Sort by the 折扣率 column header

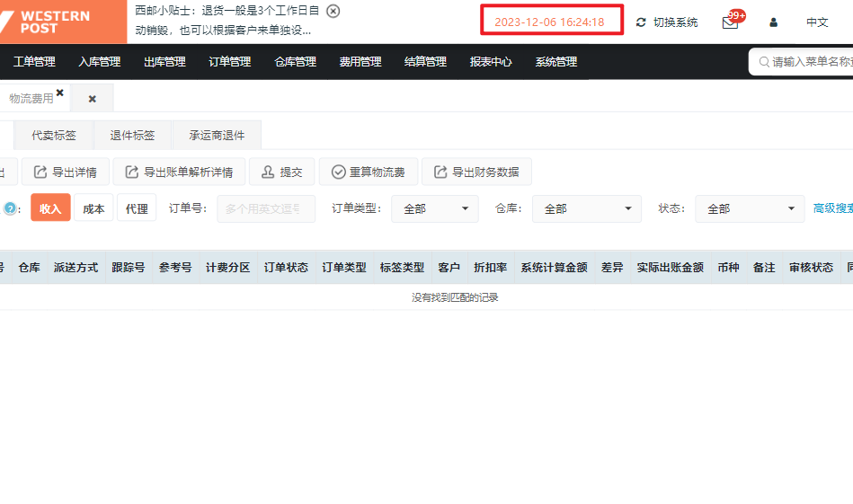[491, 268]
